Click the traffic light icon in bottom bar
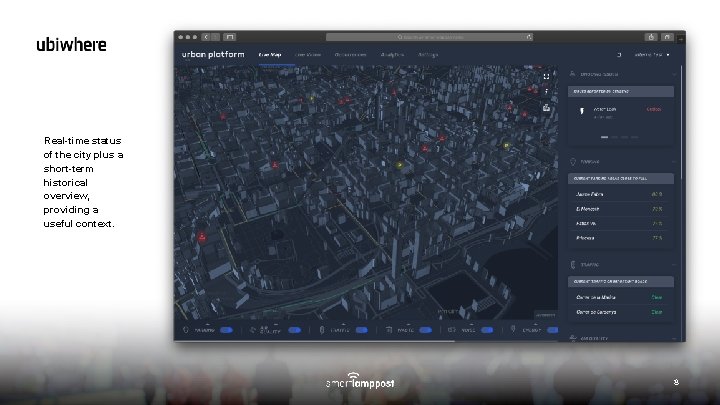720x405 pixels. (x=321, y=330)
